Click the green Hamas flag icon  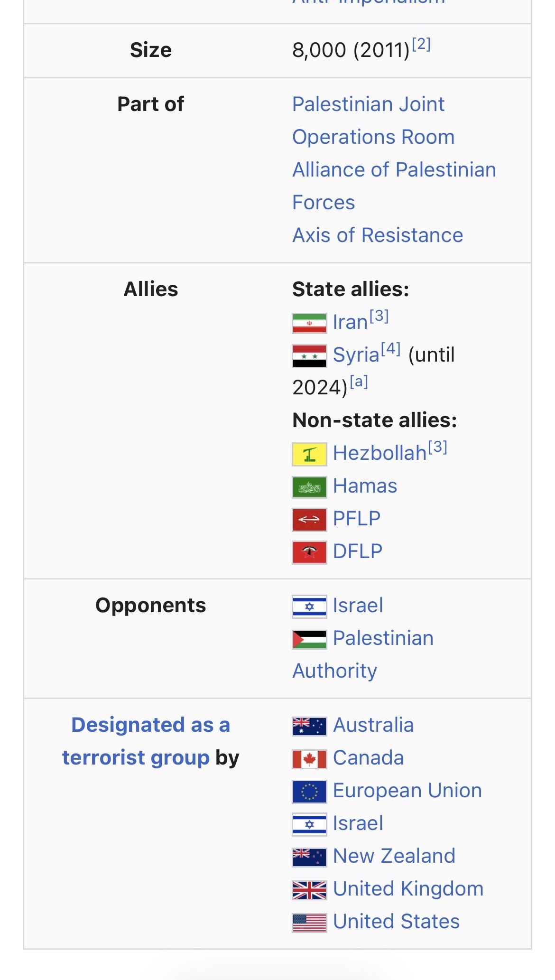[x=309, y=487]
